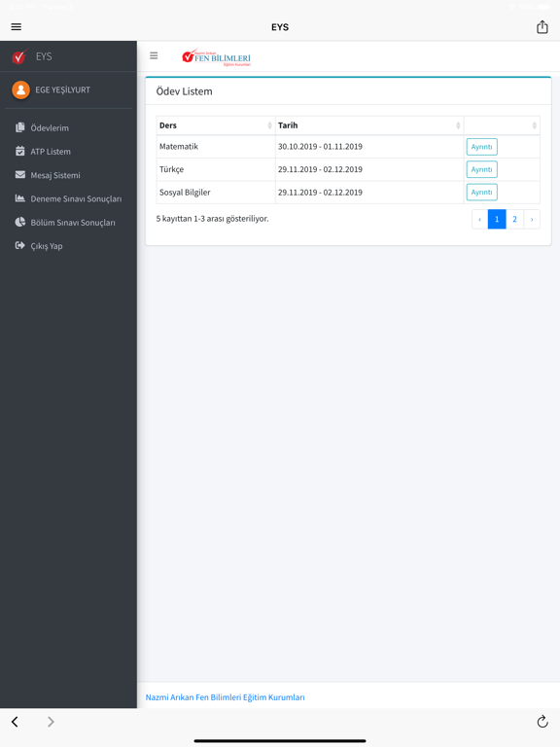Screen dimensions: 560x747
Task: Click the Ödevlerim documents icon
Action: pos(20,127)
